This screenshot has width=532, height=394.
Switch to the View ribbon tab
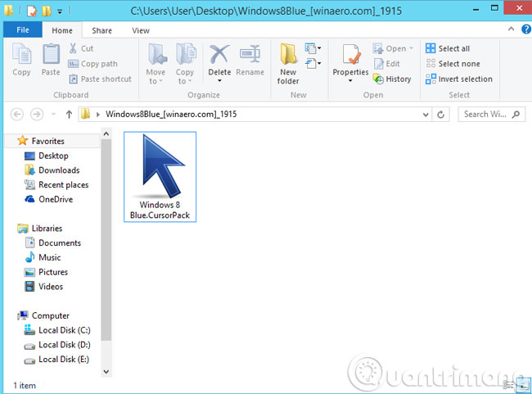pos(141,30)
